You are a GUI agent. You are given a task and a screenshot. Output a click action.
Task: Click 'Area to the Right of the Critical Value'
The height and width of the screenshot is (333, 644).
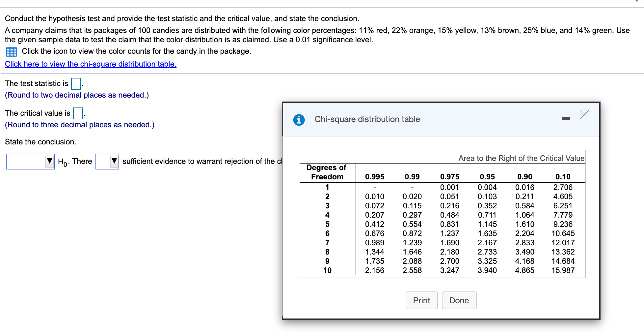click(522, 158)
